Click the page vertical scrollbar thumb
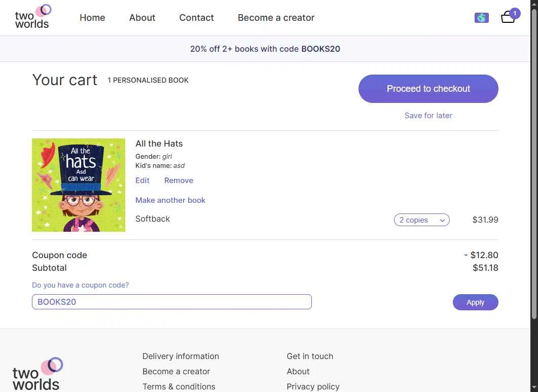Screen dimensions: 538x392 pyautogui.click(x=534, y=164)
